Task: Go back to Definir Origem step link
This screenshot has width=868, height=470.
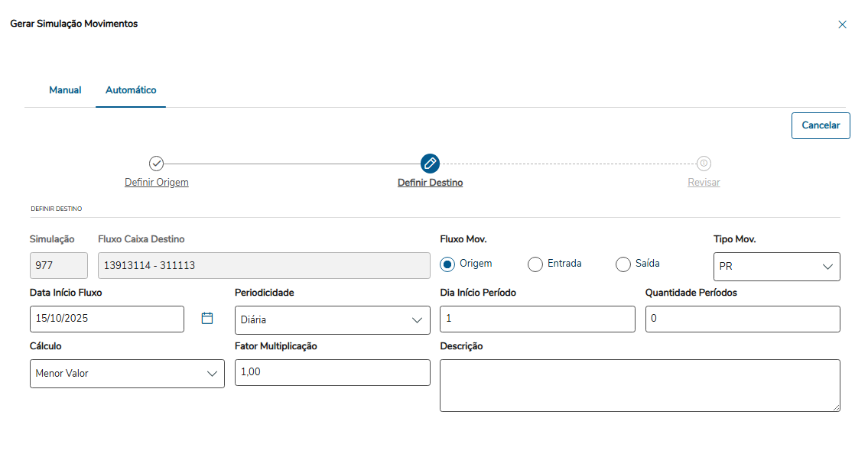Action: 157,183
